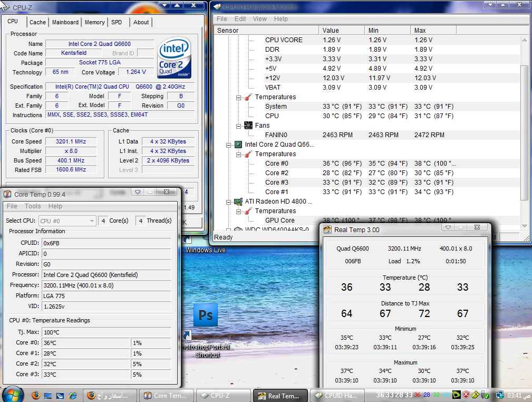
Task: Click Real Temp title bar icon
Action: pyautogui.click(x=327, y=229)
